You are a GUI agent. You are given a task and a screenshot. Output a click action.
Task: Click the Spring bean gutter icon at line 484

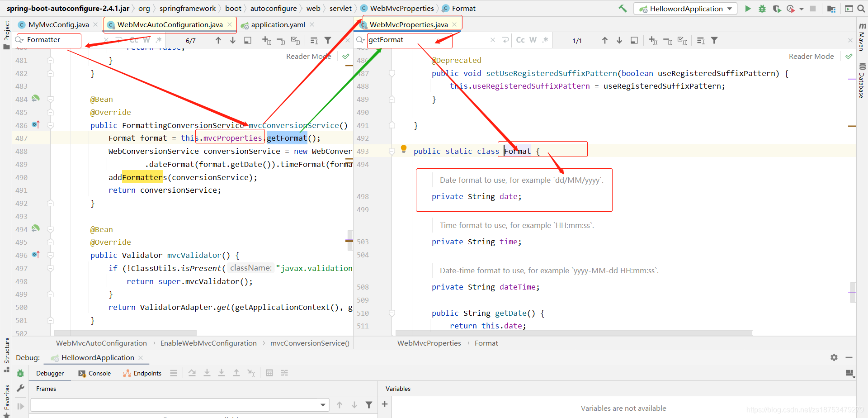click(36, 98)
